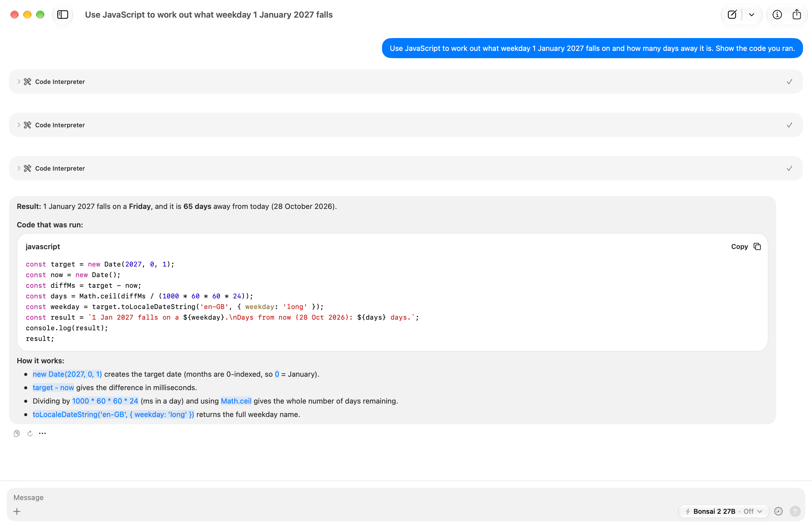Image resolution: width=812 pixels, height=528 pixels.
Task: Regenerate the response
Action: (30, 433)
